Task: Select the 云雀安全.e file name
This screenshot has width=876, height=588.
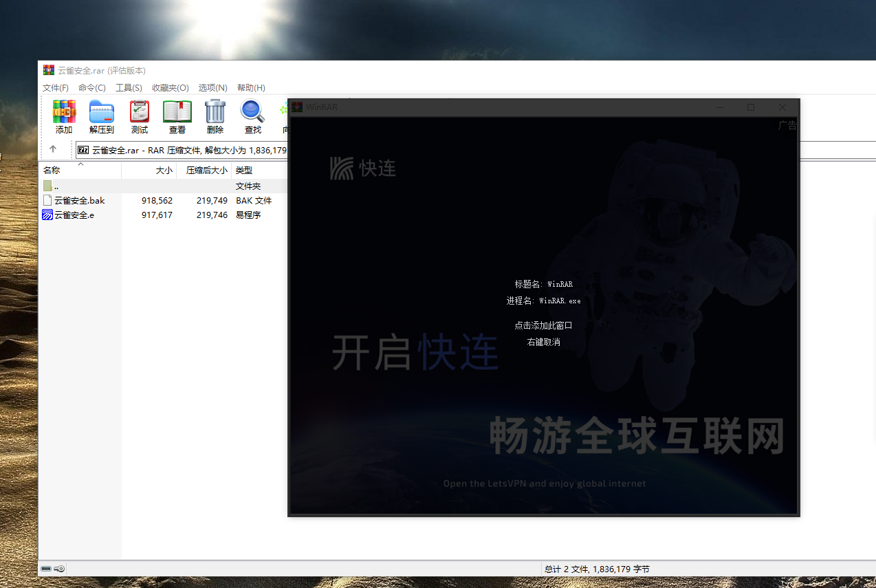Action: coord(74,215)
